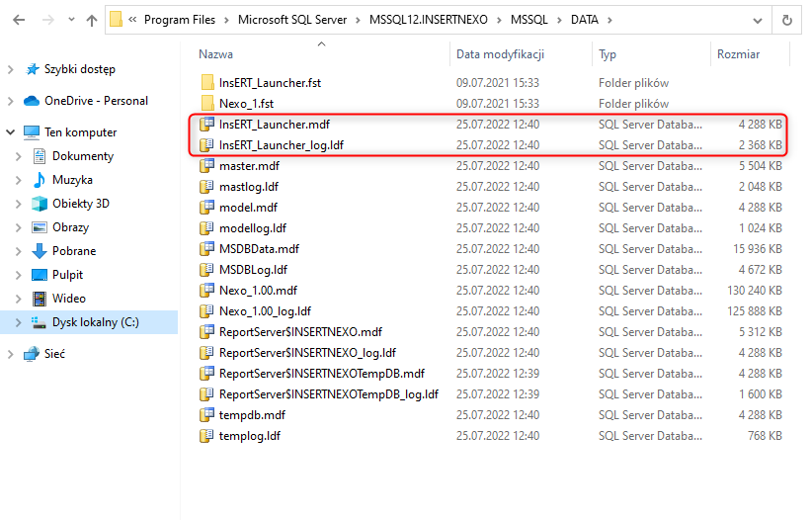Select mastlog.ldf file icon
The height and width of the screenshot is (520, 812).
tap(207, 187)
